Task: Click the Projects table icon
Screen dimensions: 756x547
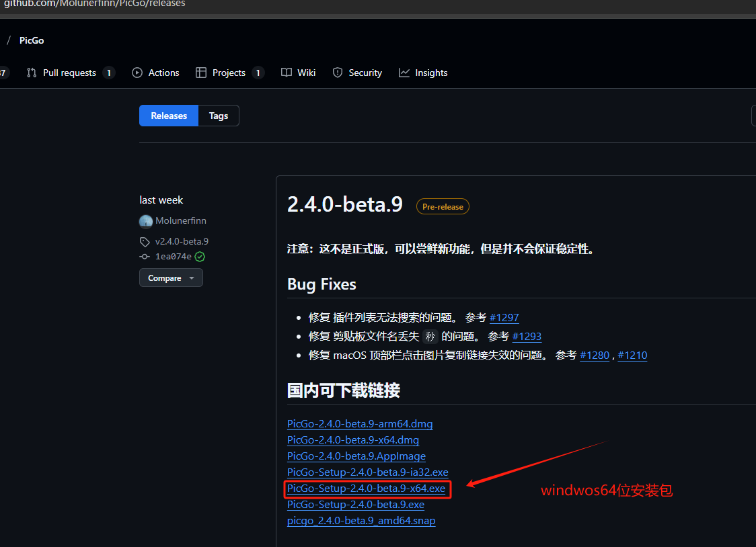Action: coord(201,73)
